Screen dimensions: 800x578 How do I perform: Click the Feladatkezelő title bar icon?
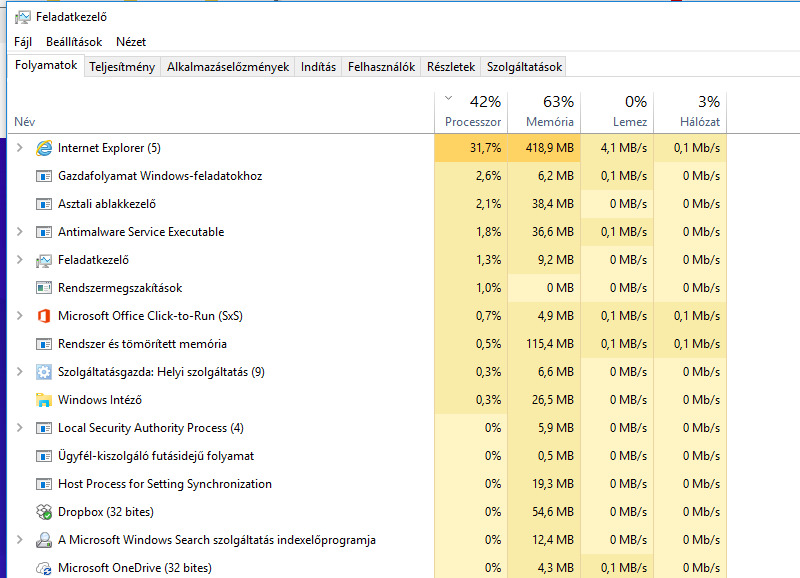22,17
